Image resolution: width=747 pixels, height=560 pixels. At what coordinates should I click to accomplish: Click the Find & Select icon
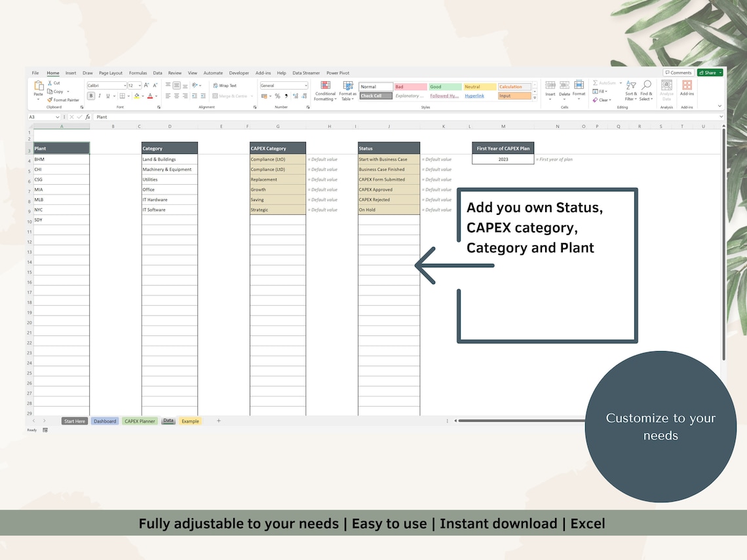[647, 90]
